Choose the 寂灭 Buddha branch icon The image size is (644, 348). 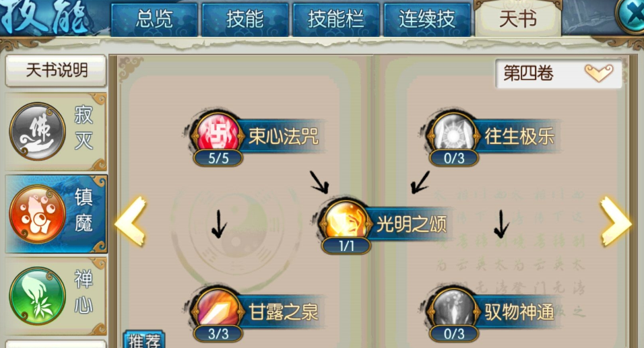[x=37, y=131]
